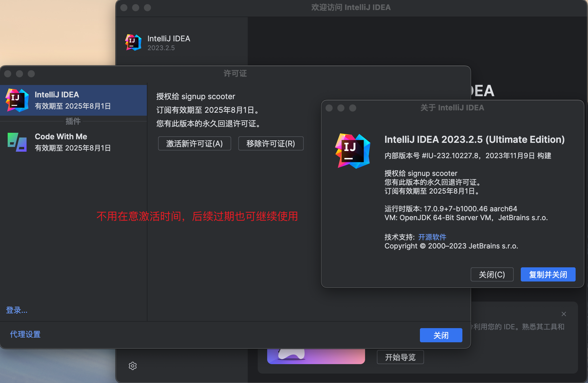Viewport: 588px width, 383px height.
Task: Click 授权给 signup scooter in About dialog
Action: (421, 173)
